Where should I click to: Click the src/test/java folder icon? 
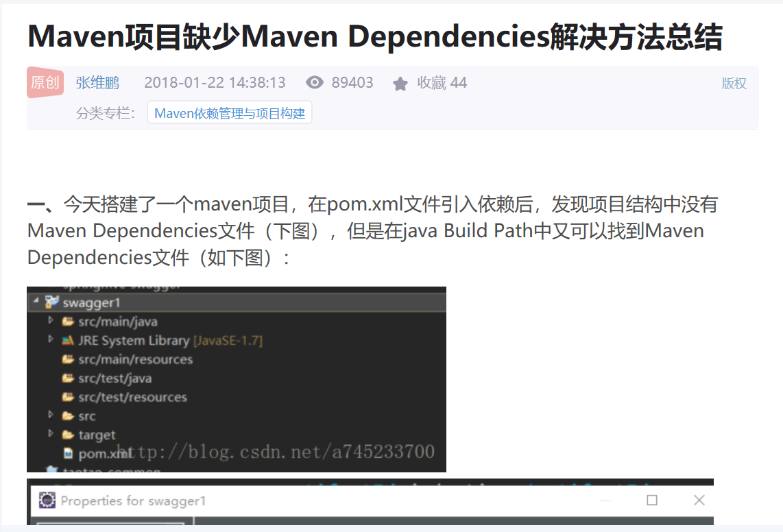tap(68, 378)
